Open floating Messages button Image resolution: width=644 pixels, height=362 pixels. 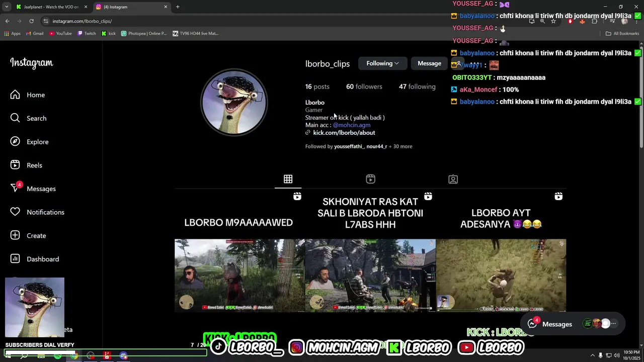[x=573, y=324]
